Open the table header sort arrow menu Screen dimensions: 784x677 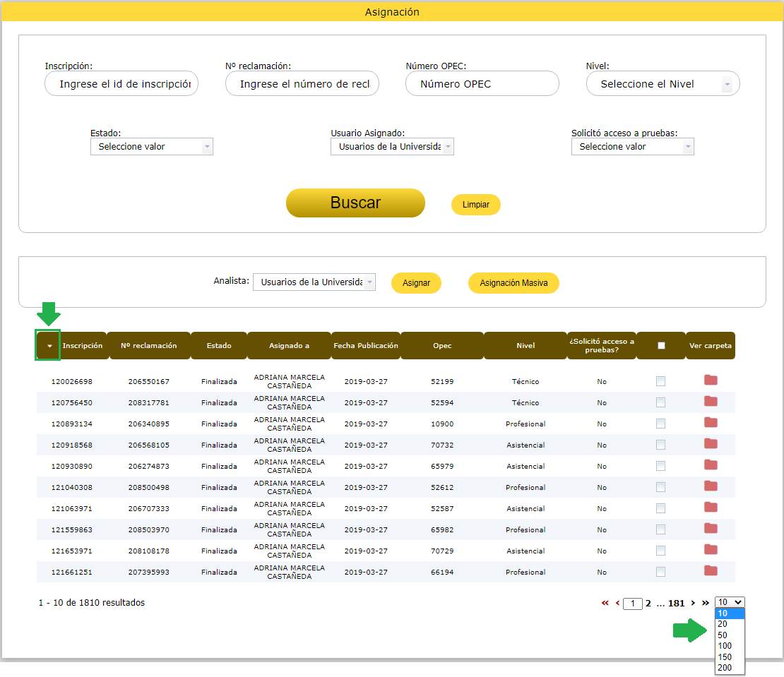click(x=49, y=346)
